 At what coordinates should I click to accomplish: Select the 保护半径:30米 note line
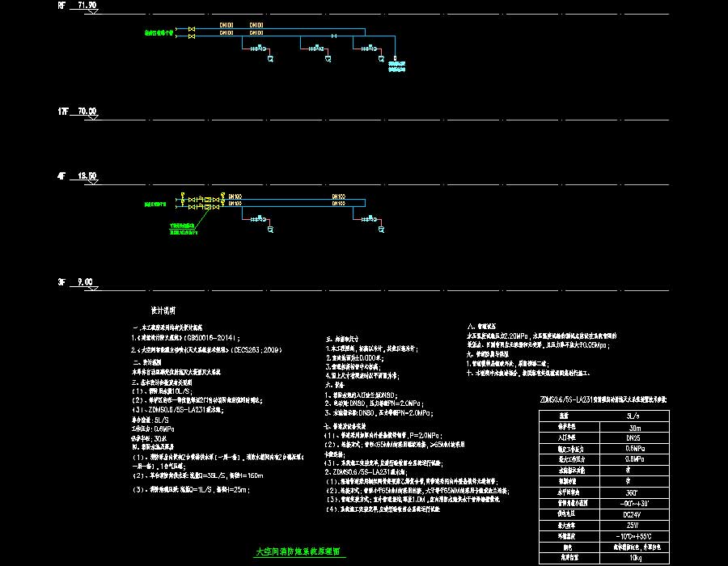pos(150,438)
